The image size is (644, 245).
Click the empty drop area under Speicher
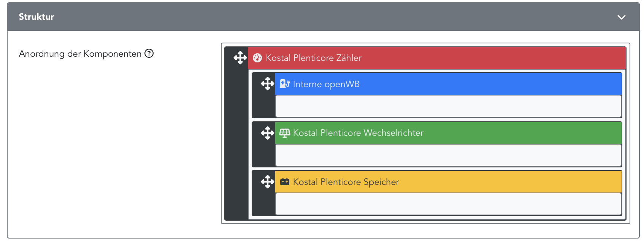[448, 204]
